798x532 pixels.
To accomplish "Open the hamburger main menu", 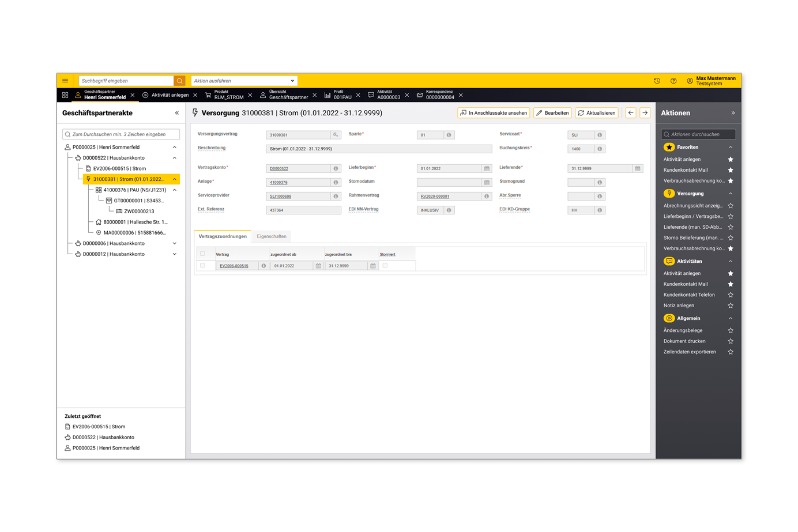I will point(65,81).
